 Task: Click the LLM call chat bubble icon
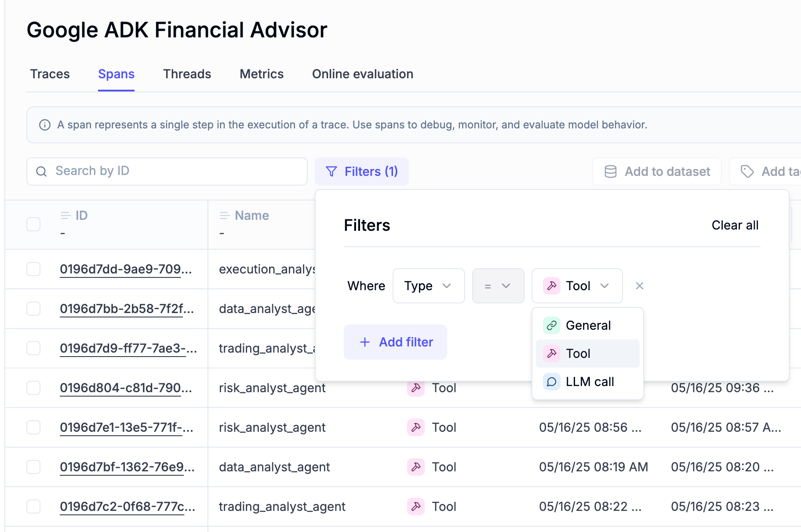(x=552, y=382)
